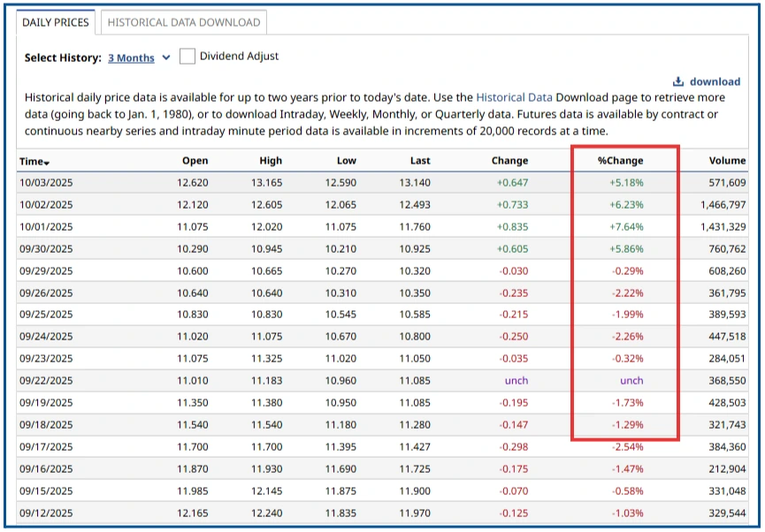765x532 pixels.
Task: Sort the table by the Open column
Action: click(194, 162)
